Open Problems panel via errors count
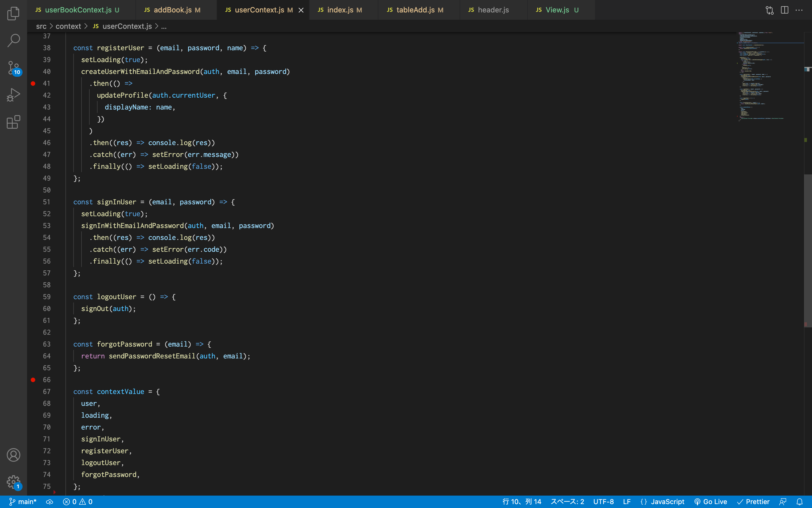Image resolution: width=812 pixels, height=508 pixels. [78, 502]
